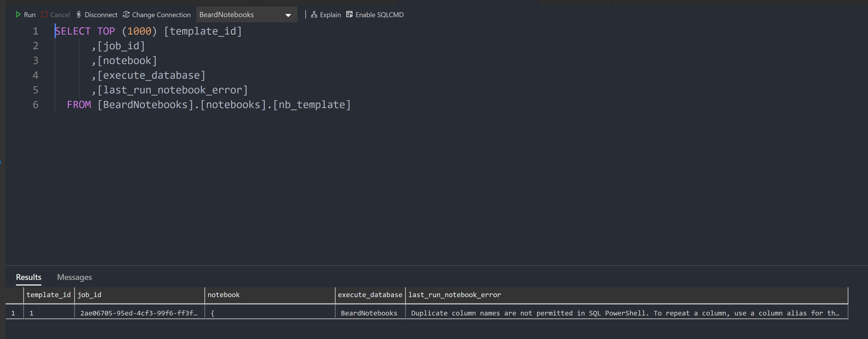Click line 6 FROM keyword in editor
Image resolution: width=868 pixels, height=339 pixels.
[x=79, y=105]
